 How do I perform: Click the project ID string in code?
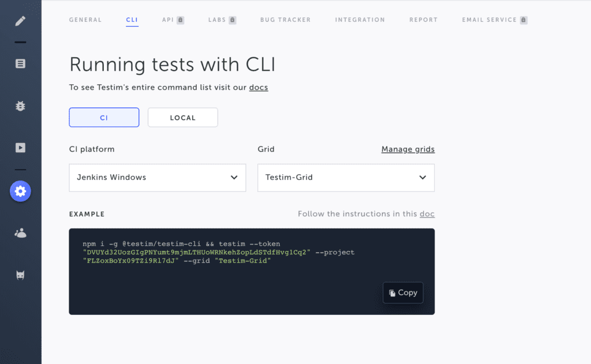coord(130,261)
